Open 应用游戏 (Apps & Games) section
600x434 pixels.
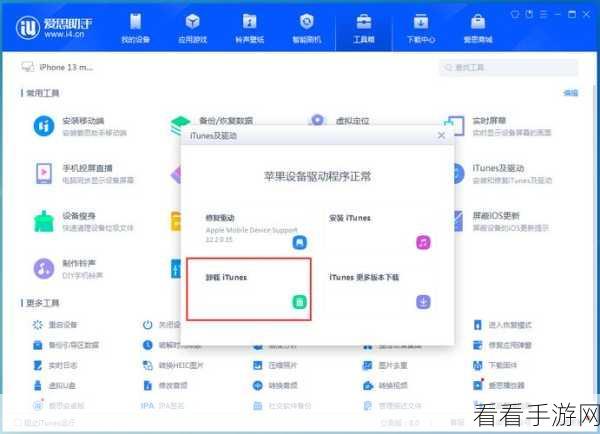pyautogui.click(x=192, y=28)
